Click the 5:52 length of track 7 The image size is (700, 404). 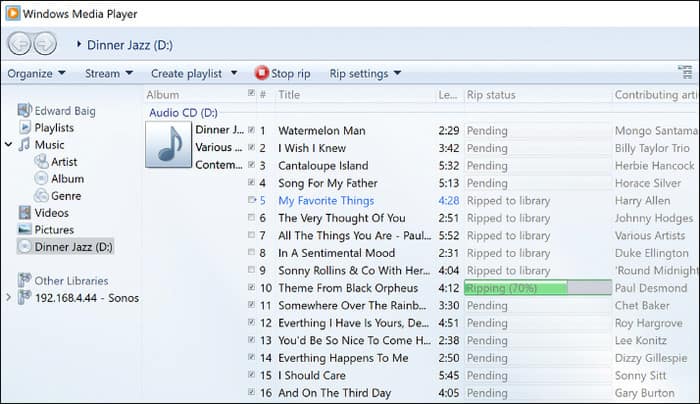(x=449, y=236)
